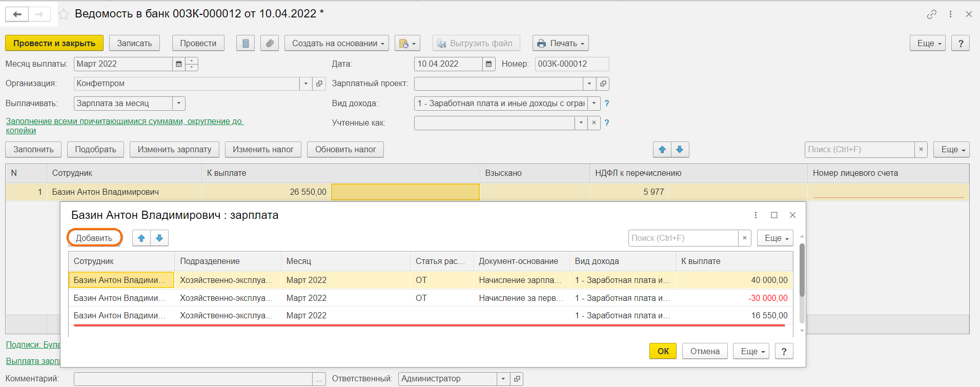Image resolution: width=980 pixels, height=387 pixels.
Task: Open the document movements report icon
Action: (246, 44)
